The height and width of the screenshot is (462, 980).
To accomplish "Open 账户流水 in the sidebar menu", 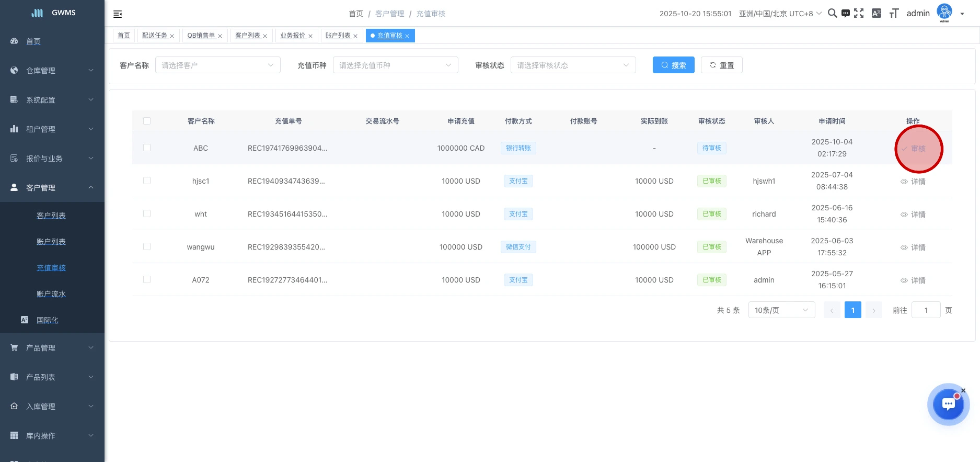I will [51, 294].
